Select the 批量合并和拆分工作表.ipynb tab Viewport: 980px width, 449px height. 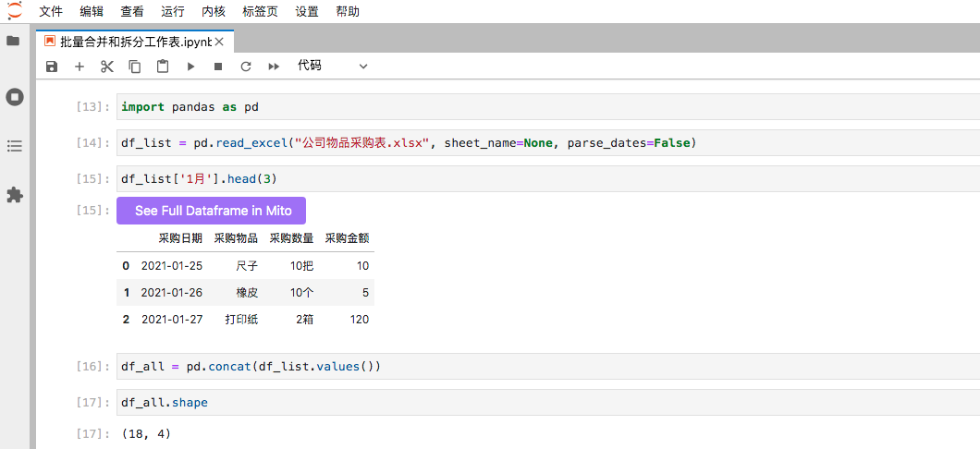tap(135, 42)
